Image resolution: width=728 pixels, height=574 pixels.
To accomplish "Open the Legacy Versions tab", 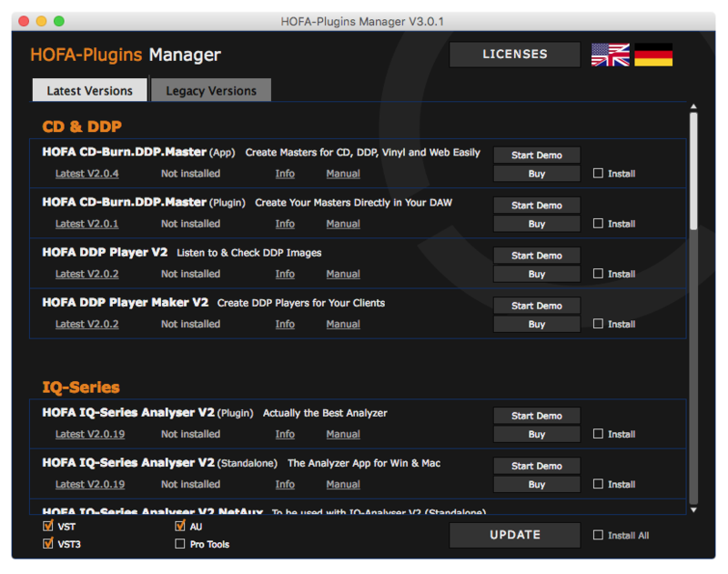I will 211,90.
